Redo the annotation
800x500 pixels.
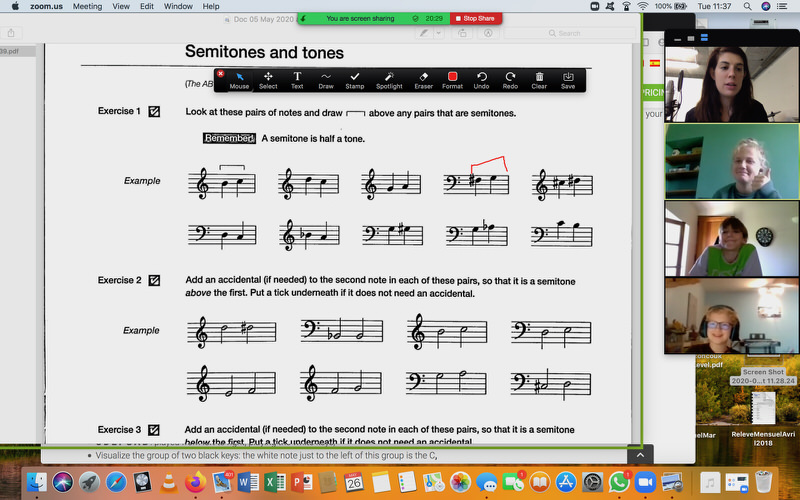510,79
